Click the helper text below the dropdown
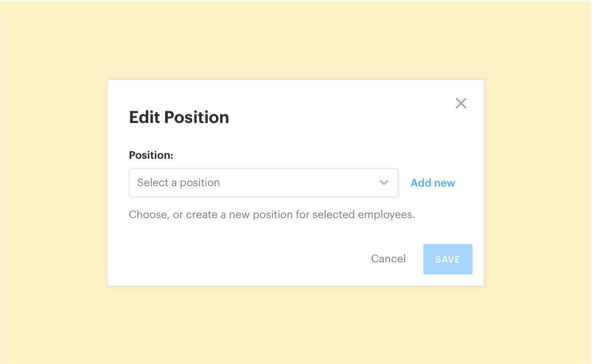Image resolution: width=592 pixels, height=364 pixels. coord(271,215)
